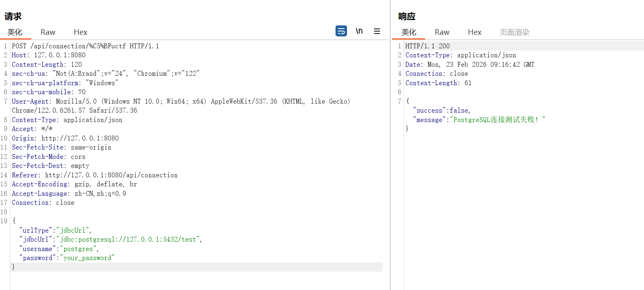Click the jdbcUrl value in request body

pos(129,240)
